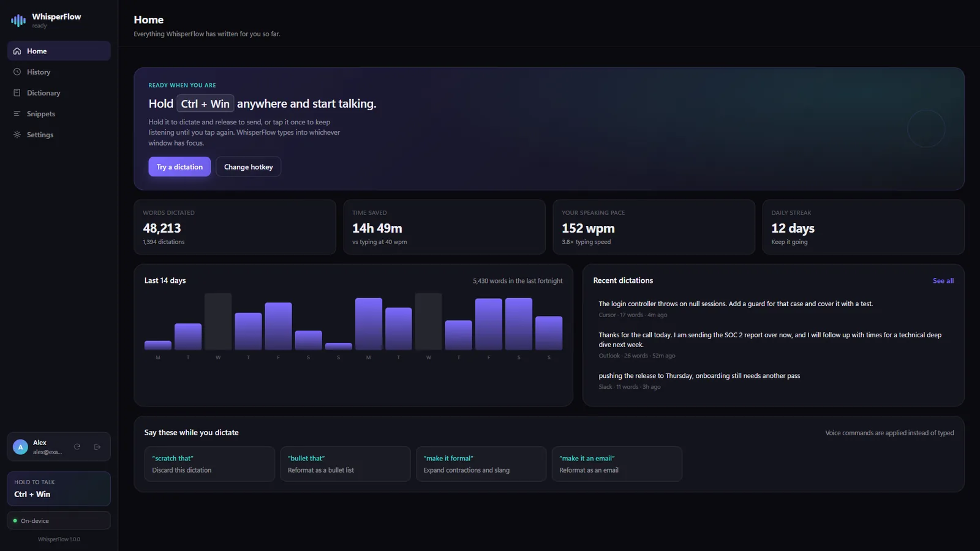Click the Ctrl + Win key badge in the headline
The image size is (980, 551).
pyautogui.click(x=205, y=104)
